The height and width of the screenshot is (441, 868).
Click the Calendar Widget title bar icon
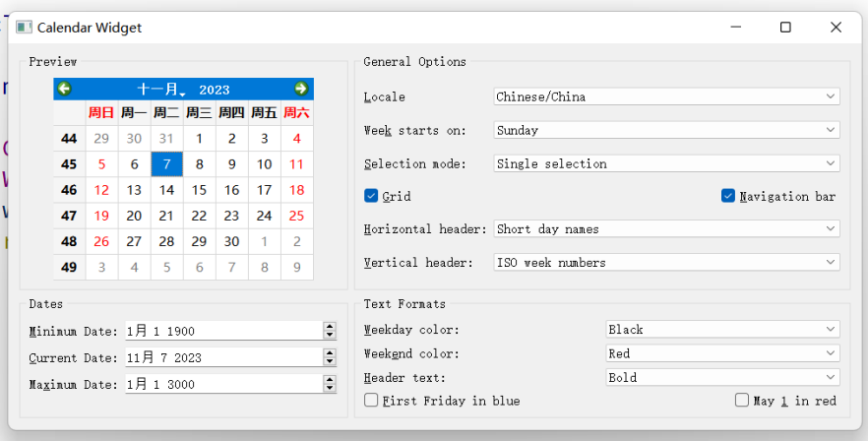(x=24, y=28)
